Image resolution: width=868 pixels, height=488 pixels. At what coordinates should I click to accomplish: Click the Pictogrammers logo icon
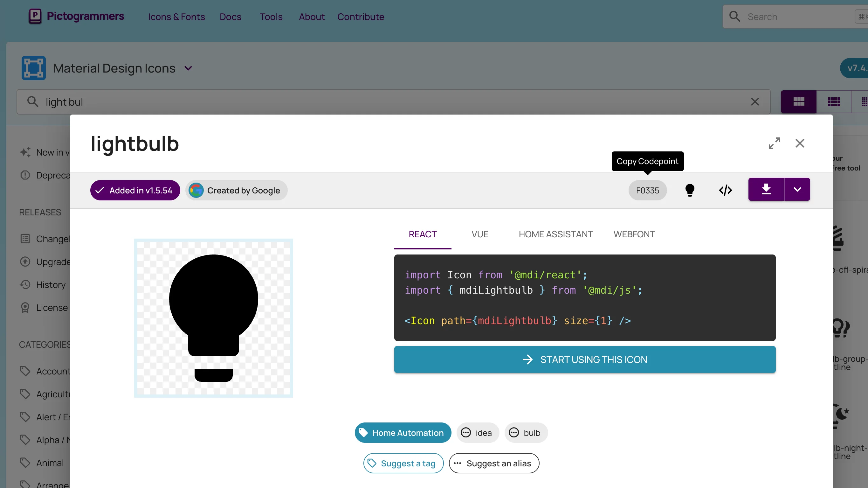pyautogui.click(x=35, y=16)
